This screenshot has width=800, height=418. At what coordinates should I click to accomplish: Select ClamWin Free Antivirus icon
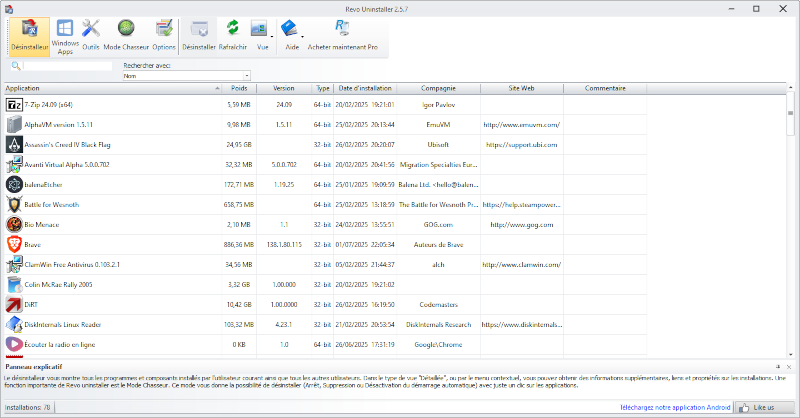(14, 264)
